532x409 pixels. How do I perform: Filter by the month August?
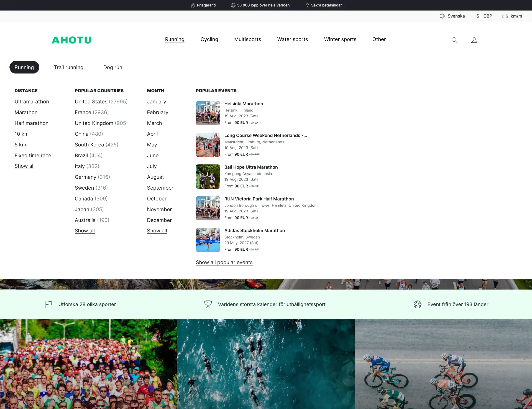click(x=155, y=177)
